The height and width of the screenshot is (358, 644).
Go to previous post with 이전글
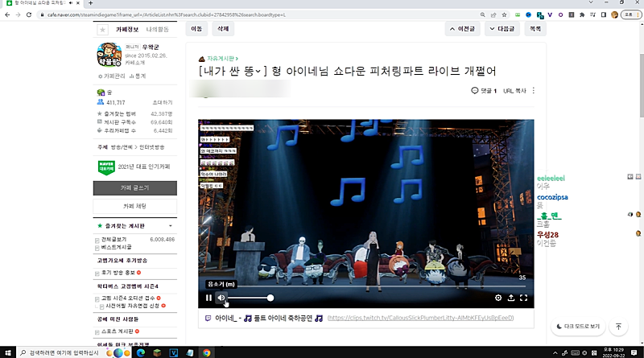click(x=461, y=29)
